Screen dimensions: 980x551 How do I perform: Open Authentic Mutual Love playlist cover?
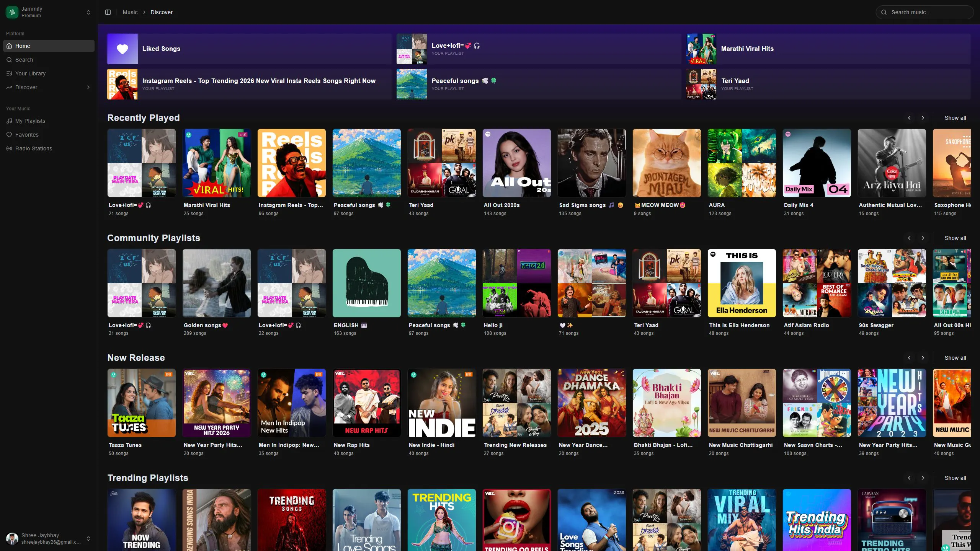(x=892, y=163)
